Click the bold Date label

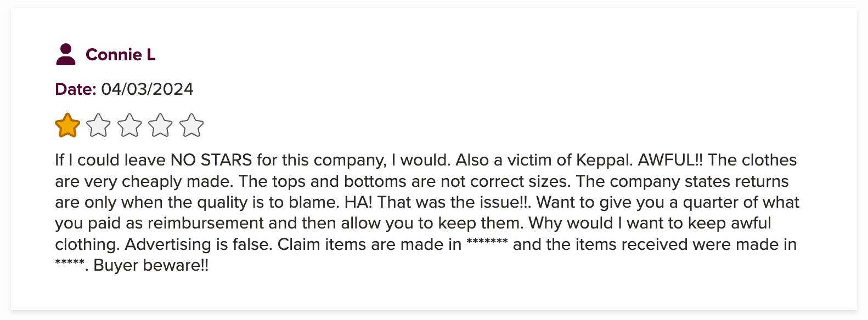pyautogui.click(x=76, y=89)
